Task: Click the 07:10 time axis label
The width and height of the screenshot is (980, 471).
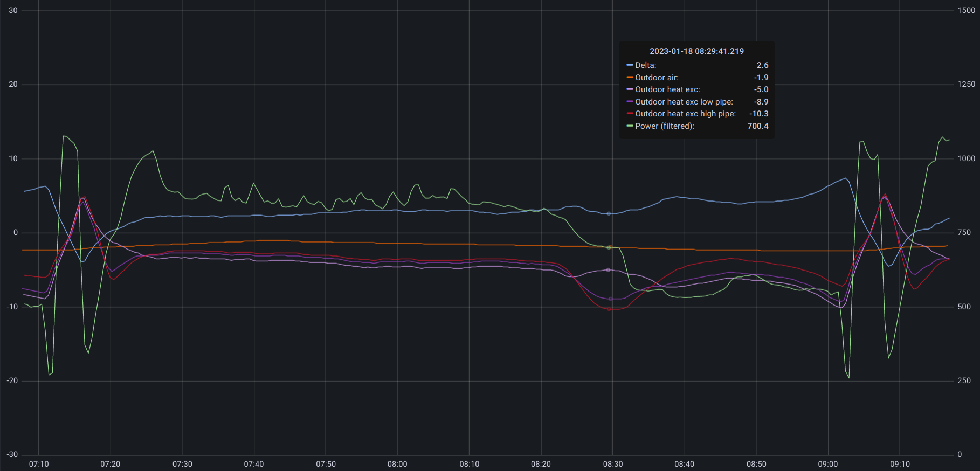Action: (39, 464)
